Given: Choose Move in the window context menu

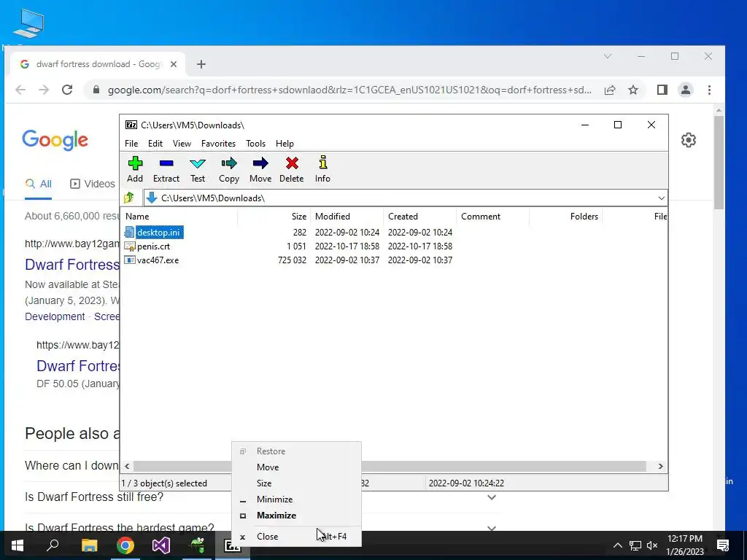Looking at the screenshot, I should (x=296, y=467).
